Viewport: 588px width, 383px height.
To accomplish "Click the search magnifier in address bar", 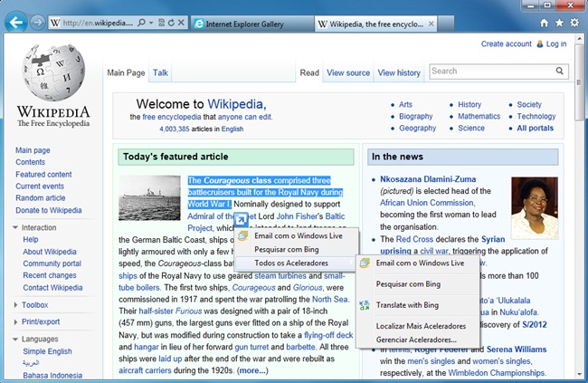I will point(141,23).
